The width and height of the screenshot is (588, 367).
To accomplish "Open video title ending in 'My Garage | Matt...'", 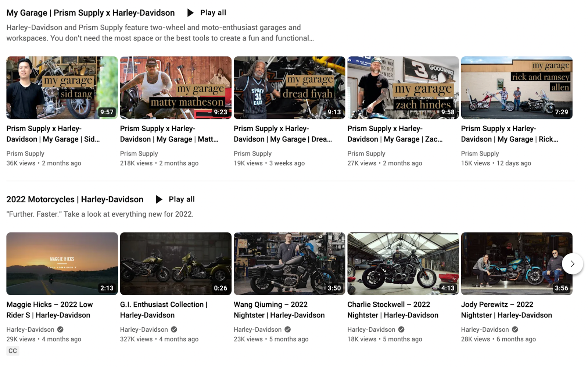I will point(169,134).
